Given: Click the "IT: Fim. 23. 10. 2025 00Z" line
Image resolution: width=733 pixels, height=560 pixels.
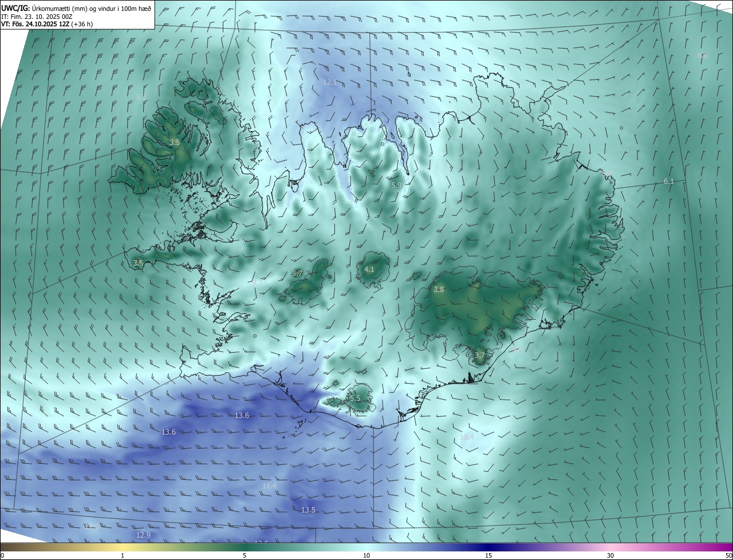Looking at the screenshot, I should (37, 16).
